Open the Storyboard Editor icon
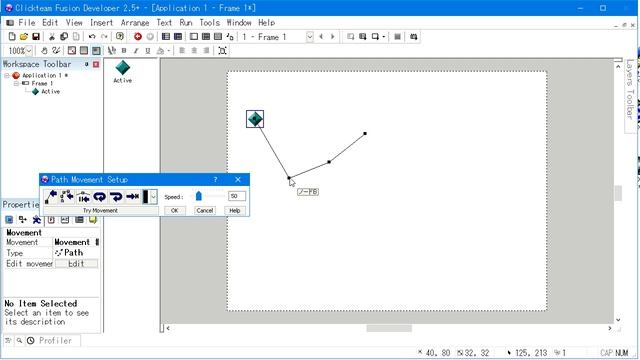Screen dimensions: 640x360 click(x=166, y=37)
